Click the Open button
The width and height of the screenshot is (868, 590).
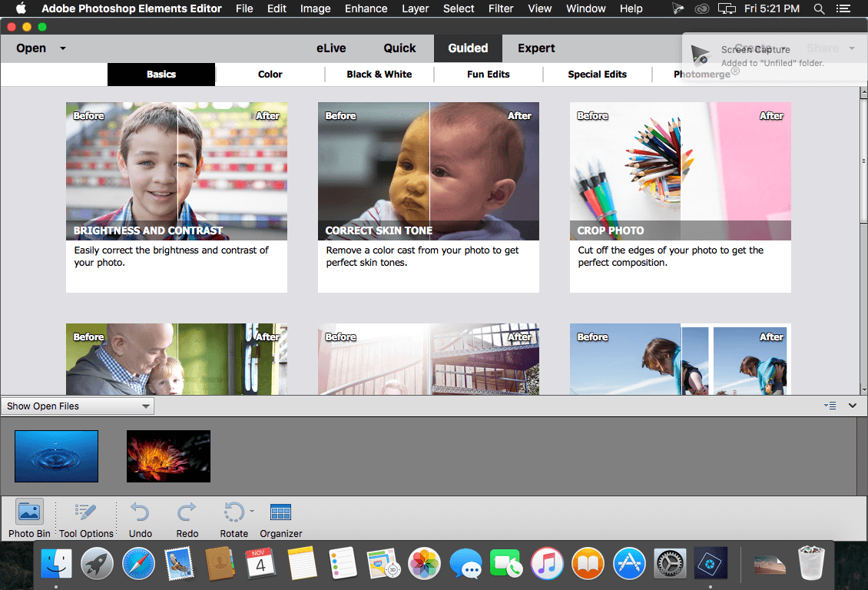31,48
